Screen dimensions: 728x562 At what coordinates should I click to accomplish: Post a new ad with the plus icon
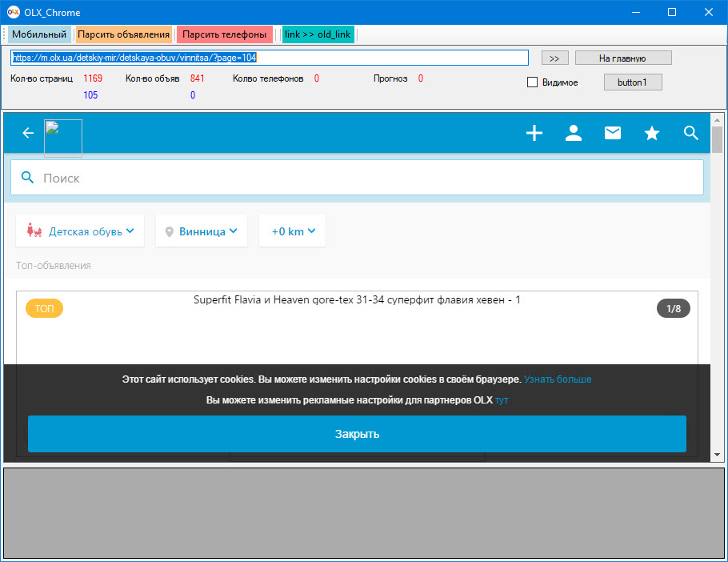534,133
